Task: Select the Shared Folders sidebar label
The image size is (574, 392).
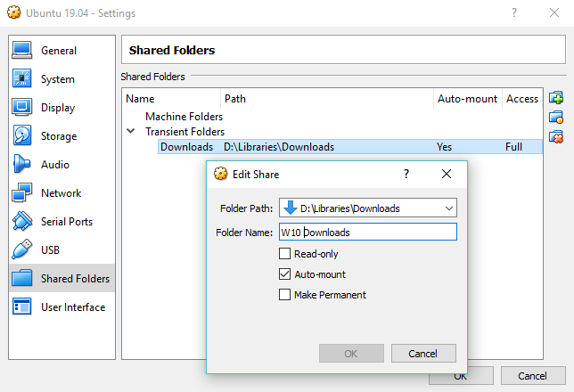Action: pos(75,279)
